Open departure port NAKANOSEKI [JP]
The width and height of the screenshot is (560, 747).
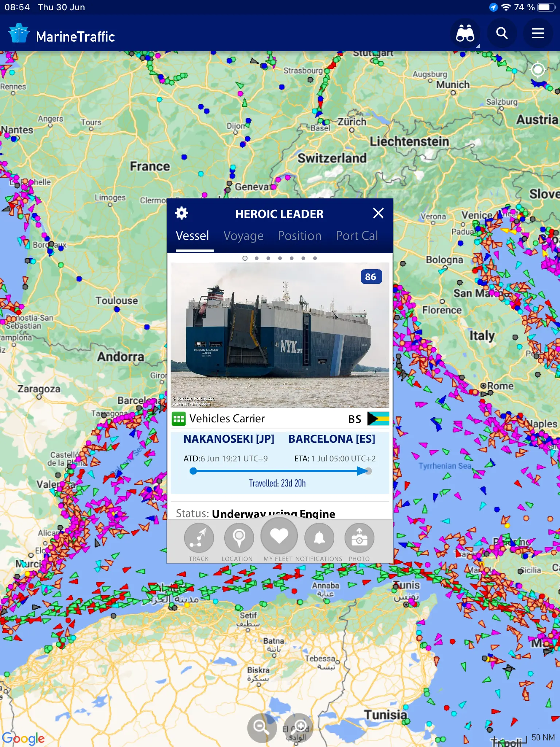[x=229, y=439]
